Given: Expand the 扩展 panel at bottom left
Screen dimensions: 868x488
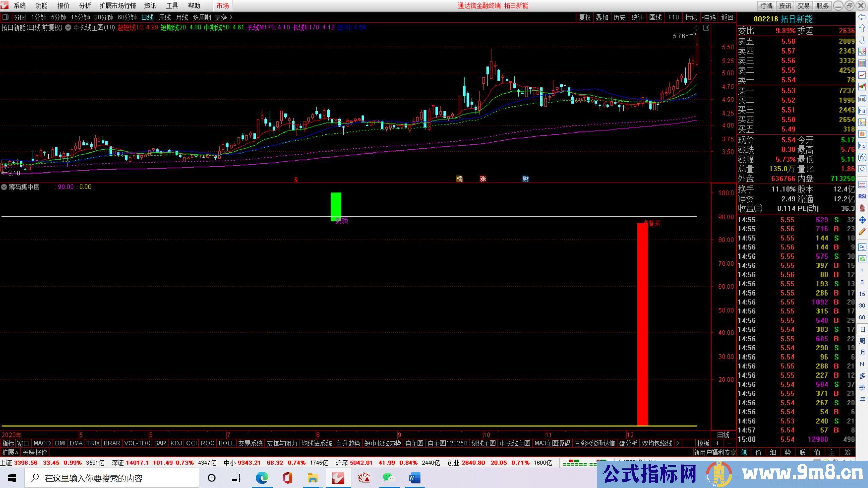Looking at the screenshot, I should [10, 452].
